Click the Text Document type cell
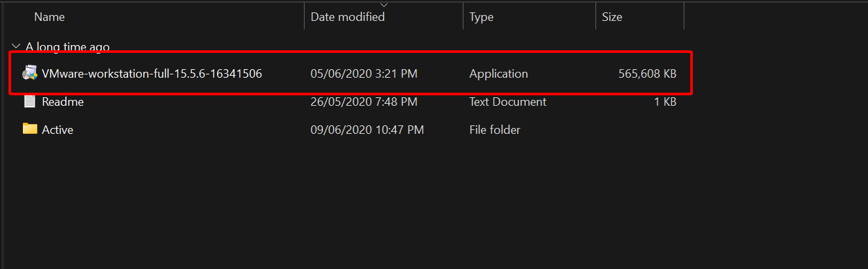Screen dimensions: 868x269 tap(507, 102)
